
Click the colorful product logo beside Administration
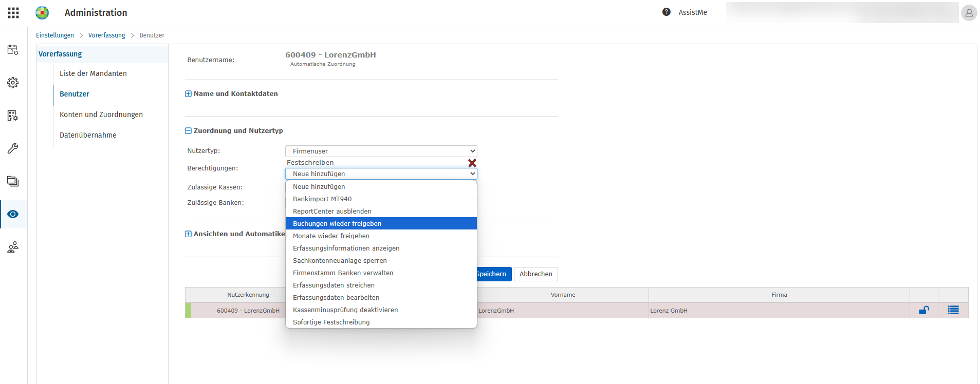(42, 13)
